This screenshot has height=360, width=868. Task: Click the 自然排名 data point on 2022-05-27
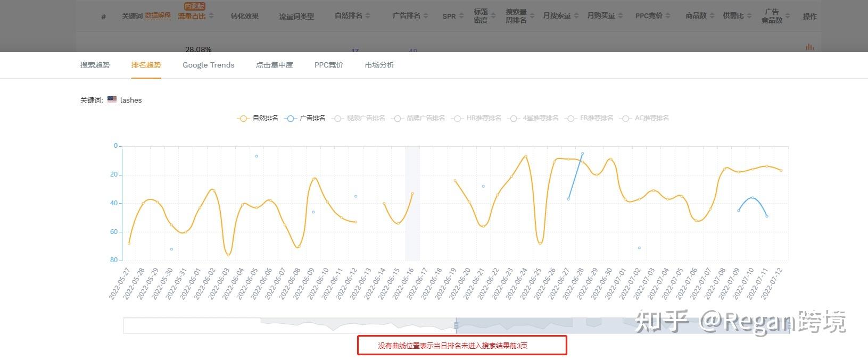tap(129, 243)
